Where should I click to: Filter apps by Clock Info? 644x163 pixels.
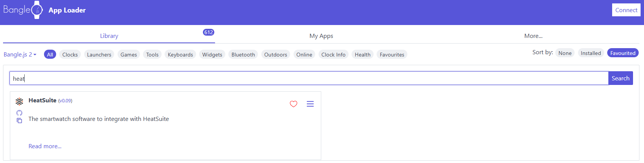click(333, 55)
